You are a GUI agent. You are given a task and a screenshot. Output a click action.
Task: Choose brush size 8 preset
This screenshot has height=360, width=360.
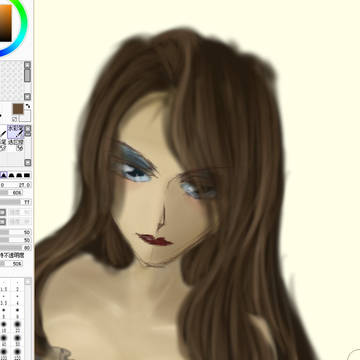point(4,314)
